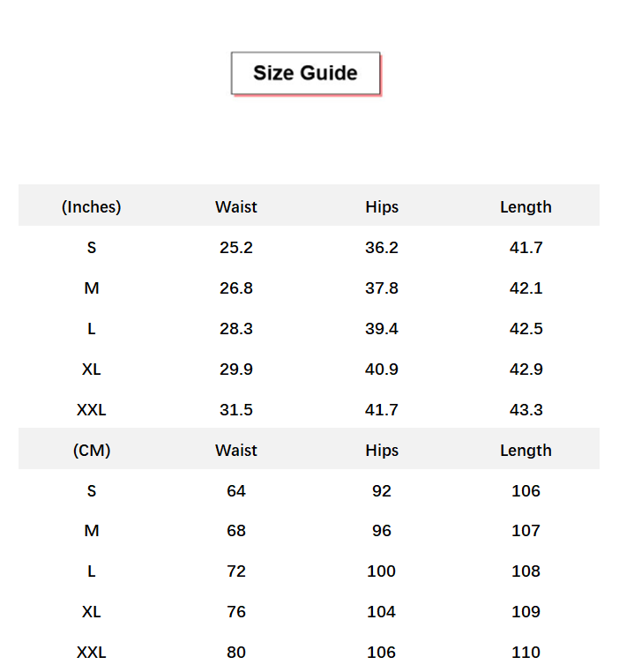
Task: Click hips value 100 for size L
Action: [x=381, y=571]
